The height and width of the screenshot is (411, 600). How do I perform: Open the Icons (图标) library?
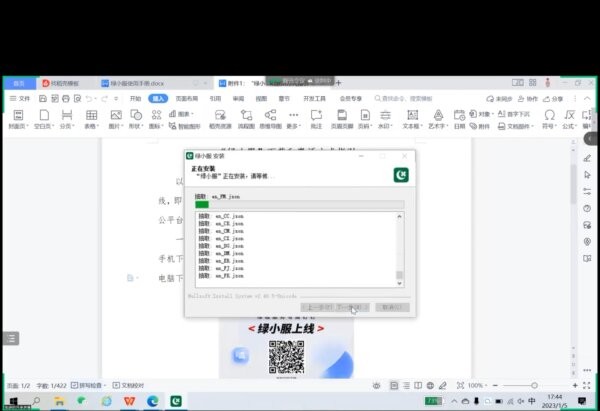pyautogui.click(x=156, y=119)
